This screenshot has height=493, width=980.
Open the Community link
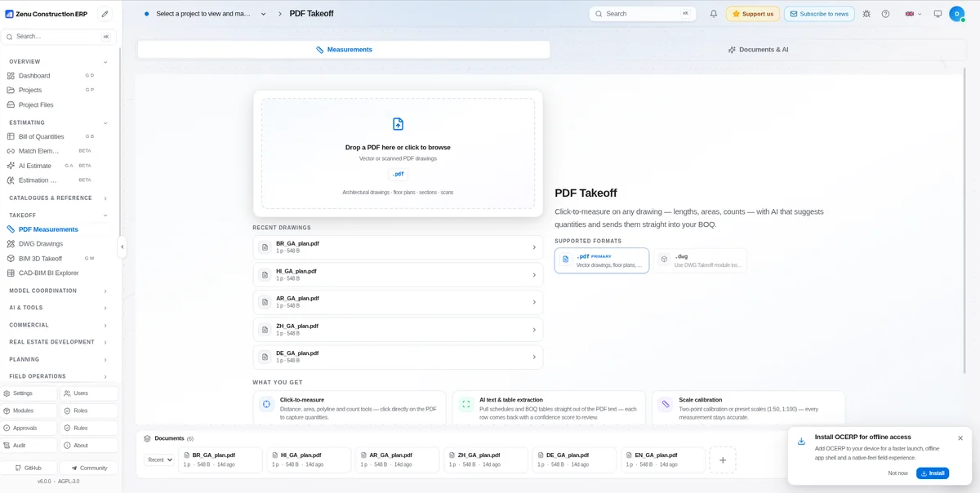pyautogui.click(x=90, y=468)
